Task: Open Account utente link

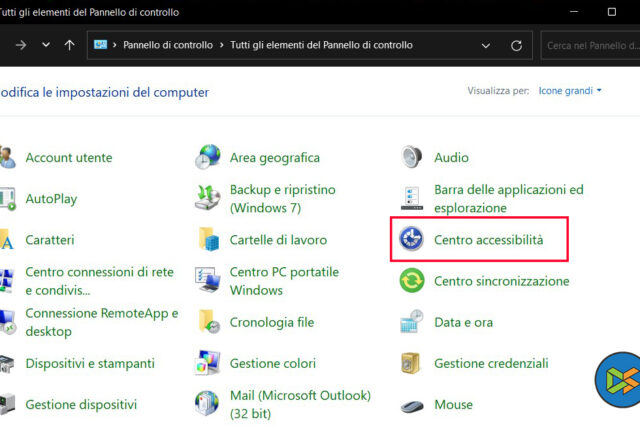Action: pos(69,158)
